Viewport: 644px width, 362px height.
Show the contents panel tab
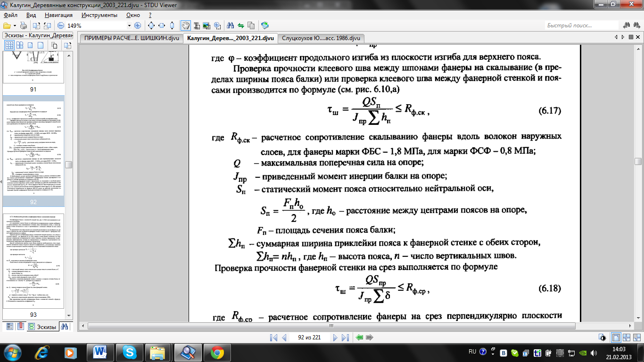pos(9,326)
